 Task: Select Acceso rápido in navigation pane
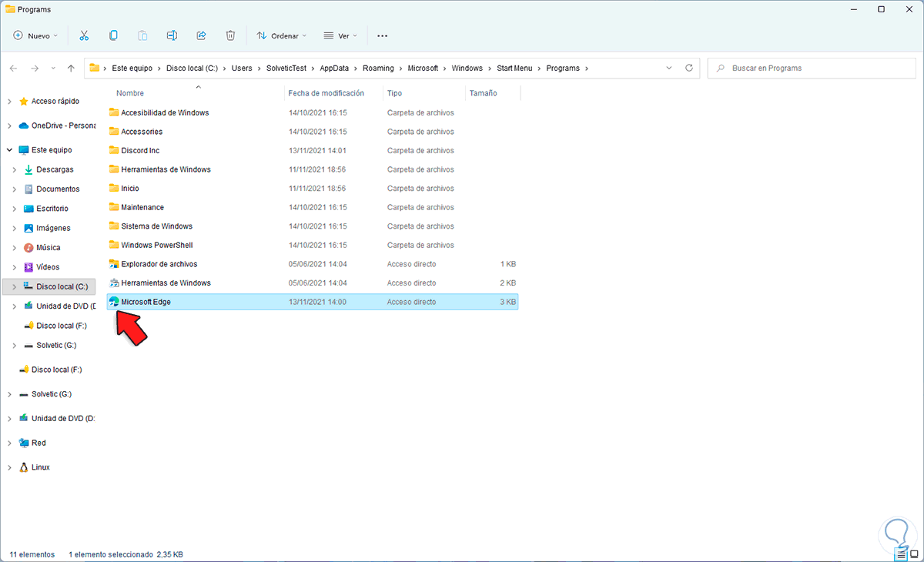(x=55, y=101)
